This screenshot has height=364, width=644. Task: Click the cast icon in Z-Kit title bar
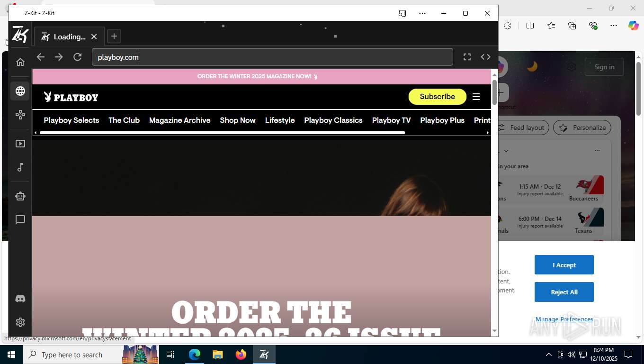402,13
